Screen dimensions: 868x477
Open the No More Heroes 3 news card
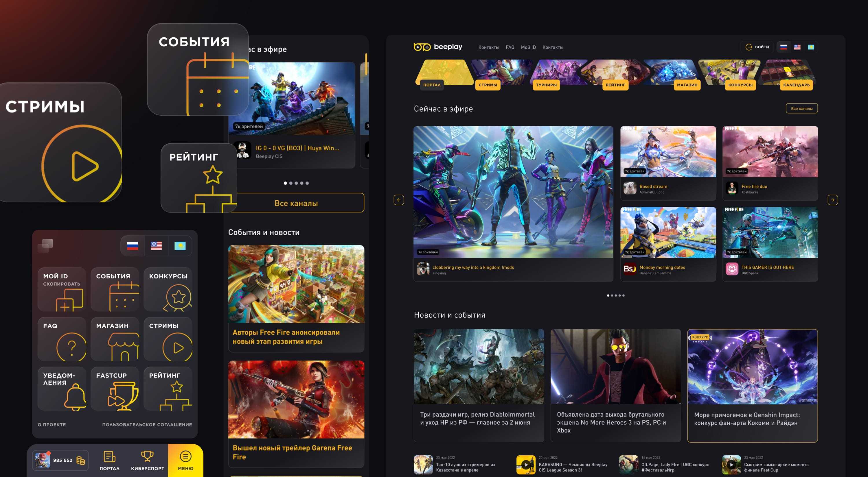pyautogui.click(x=615, y=385)
